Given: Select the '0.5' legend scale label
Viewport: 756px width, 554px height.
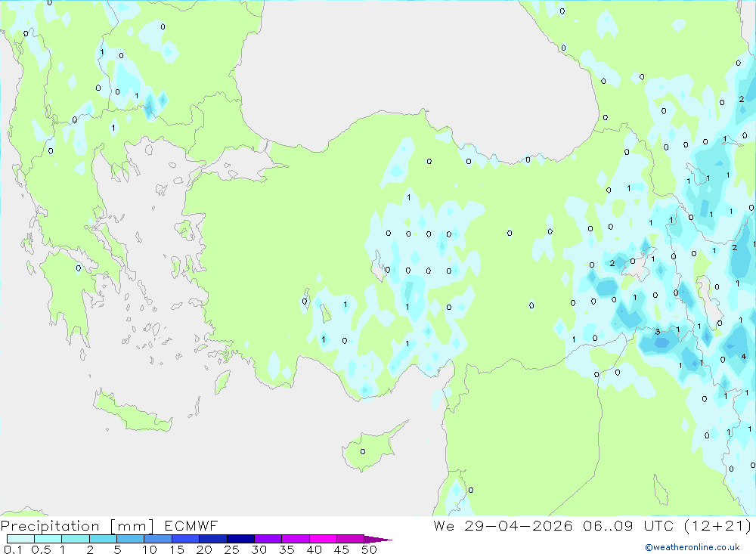Looking at the screenshot, I should point(41,549).
